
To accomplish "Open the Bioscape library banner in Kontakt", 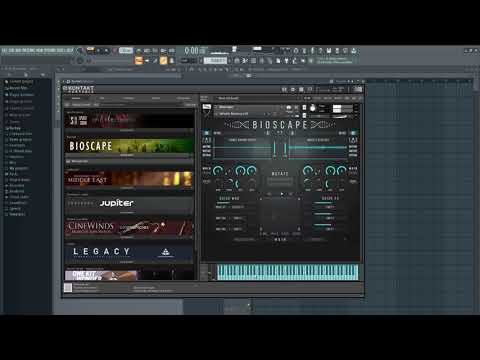I will 129,146.
